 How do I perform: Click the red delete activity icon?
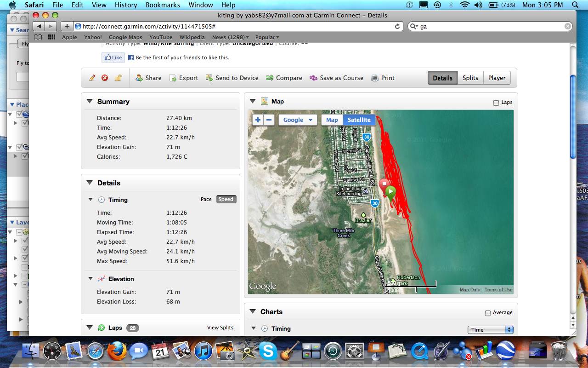tap(105, 78)
